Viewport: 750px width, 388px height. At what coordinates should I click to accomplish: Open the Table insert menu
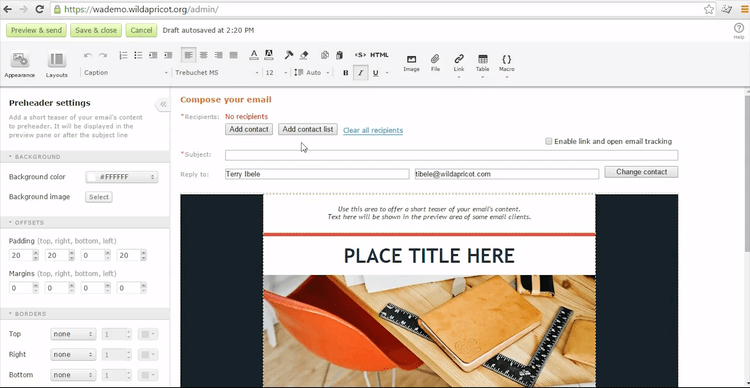(483, 65)
